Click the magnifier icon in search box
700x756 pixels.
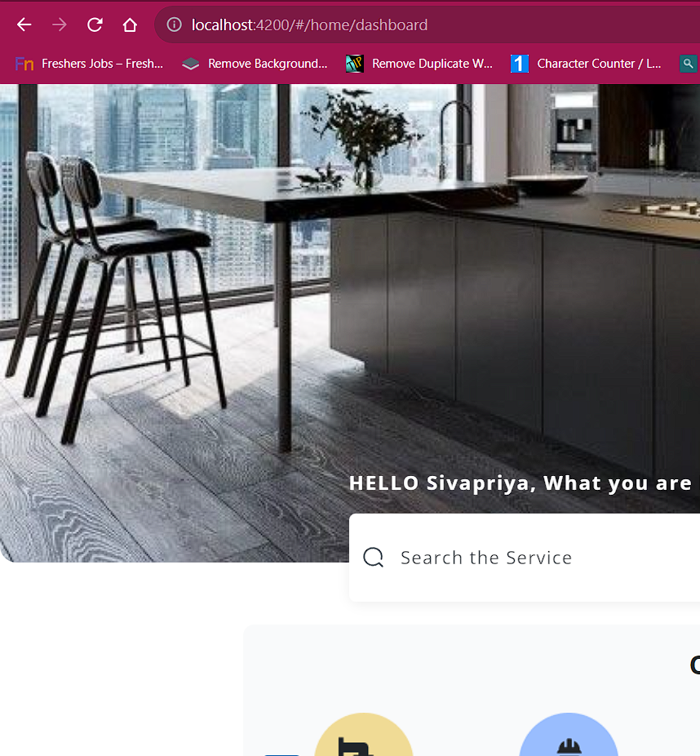tap(374, 558)
